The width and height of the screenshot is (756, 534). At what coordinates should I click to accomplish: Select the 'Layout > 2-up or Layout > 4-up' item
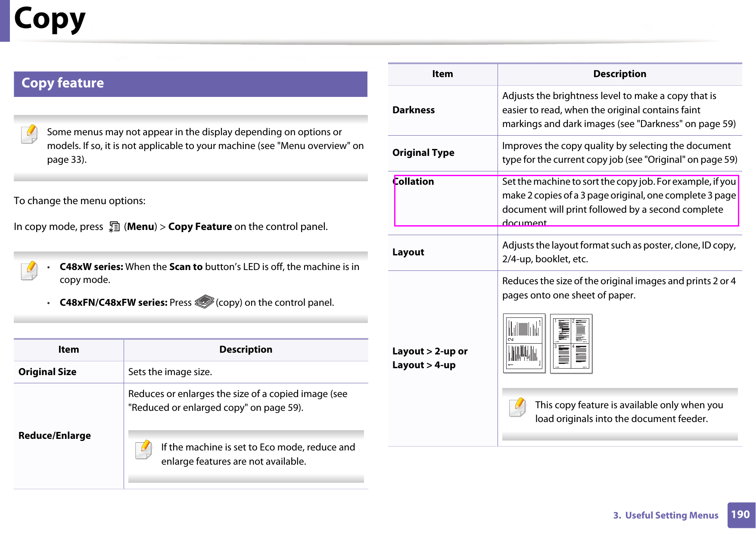coord(430,358)
